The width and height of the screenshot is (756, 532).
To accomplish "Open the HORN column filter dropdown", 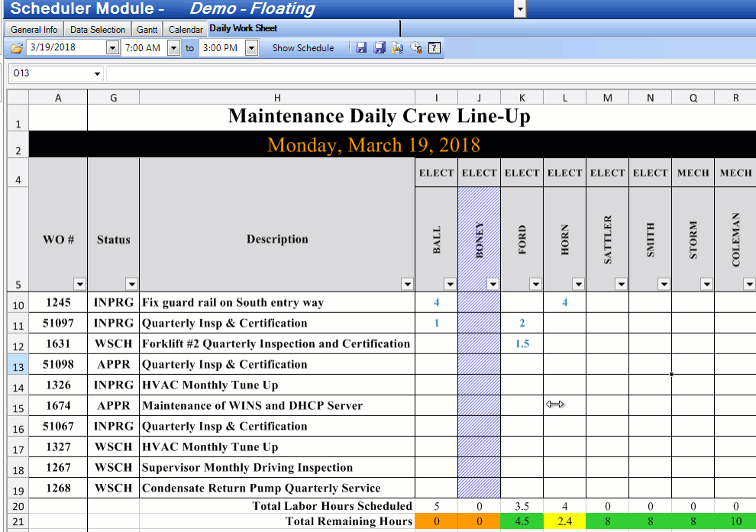I will pyautogui.click(x=579, y=284).
